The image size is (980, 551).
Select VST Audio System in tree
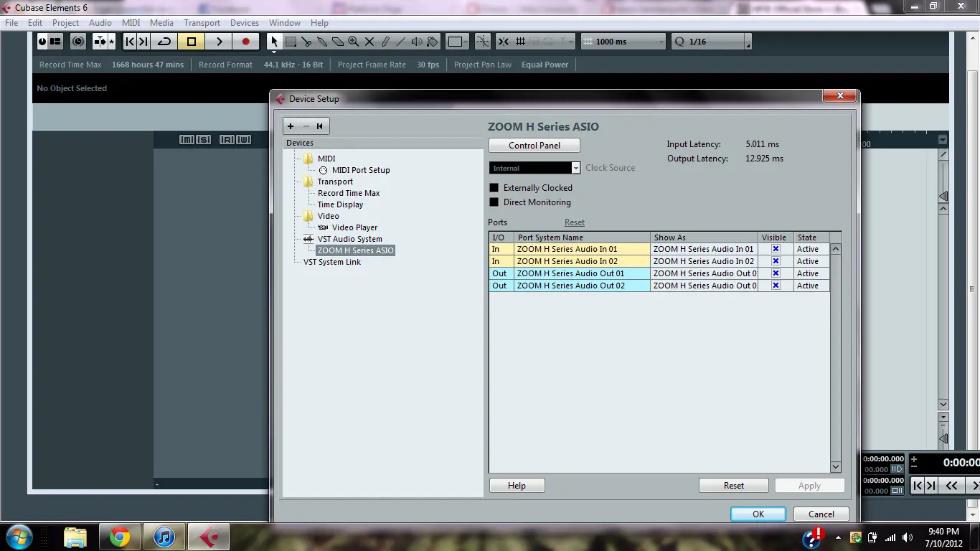click(x=349, y=239)
